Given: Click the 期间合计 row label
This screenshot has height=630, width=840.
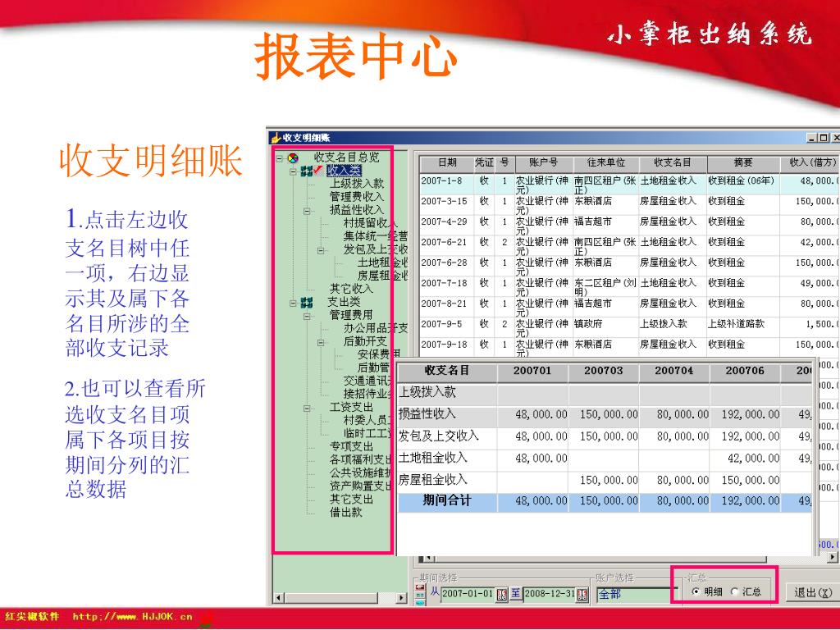Looking at the screenshot, I should [447, 501].
